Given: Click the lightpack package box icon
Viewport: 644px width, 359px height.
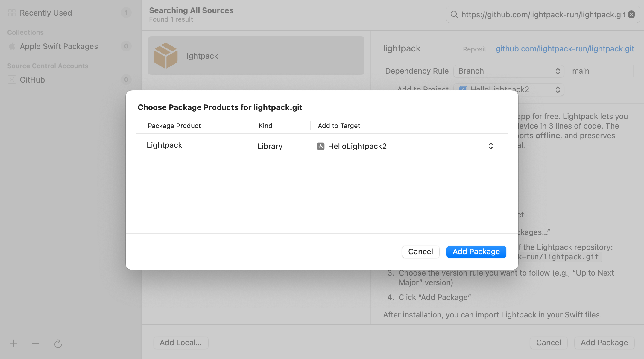Looking at the screenshot, I should click(165, 56).
